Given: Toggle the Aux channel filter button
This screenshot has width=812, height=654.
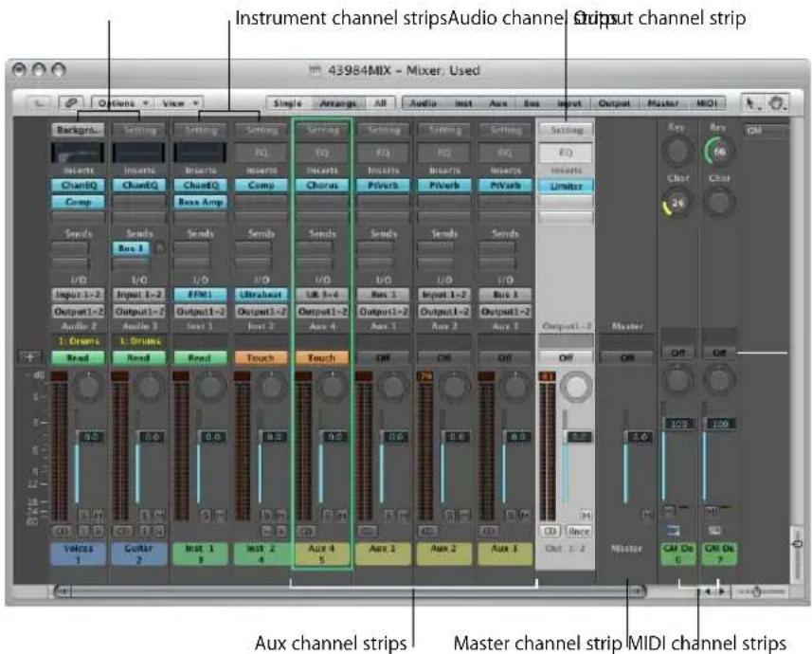Looking at the screenshot, I should [x=498, y=103].
